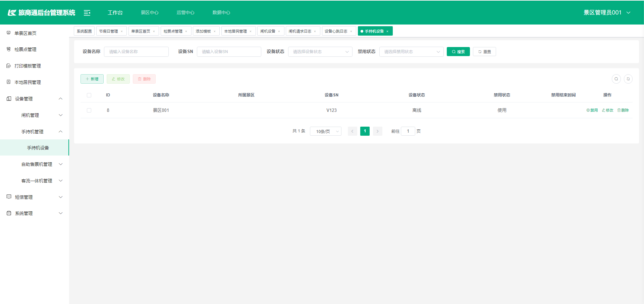Expand the 短信管理 sidebar group

[x=35, y=197]
